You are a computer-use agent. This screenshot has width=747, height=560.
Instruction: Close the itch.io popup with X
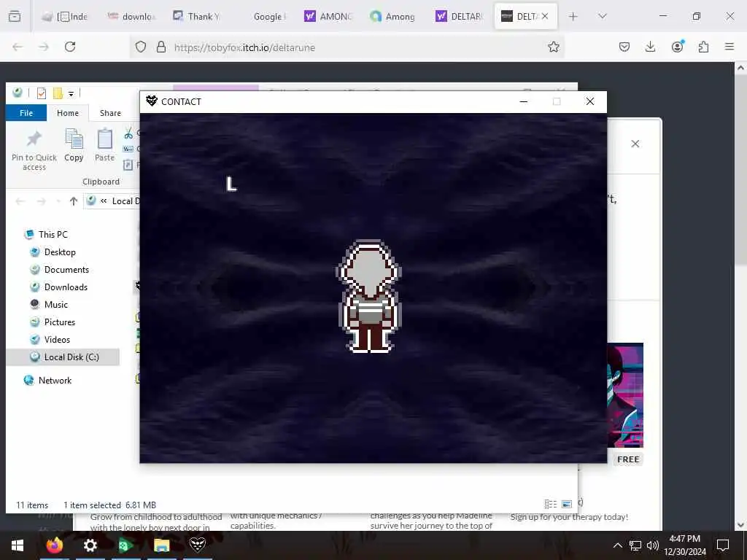pos(635,144)
